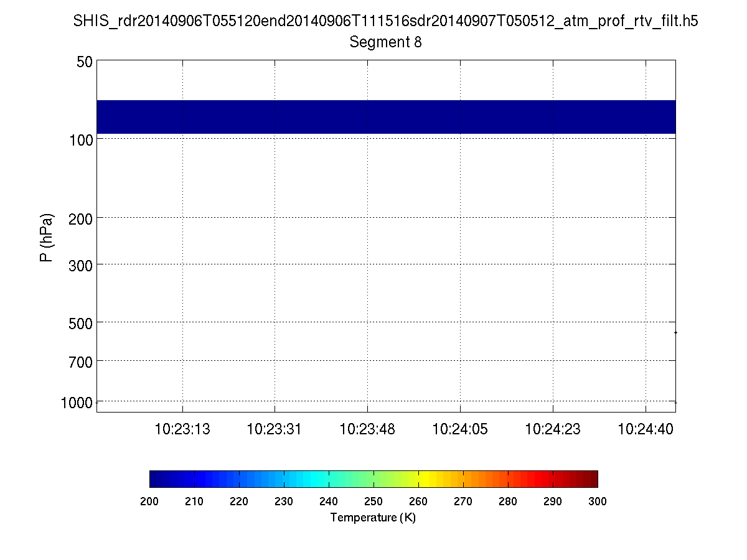
Task: Click the 10:24:23 time tick label
Action: (553, 428)
